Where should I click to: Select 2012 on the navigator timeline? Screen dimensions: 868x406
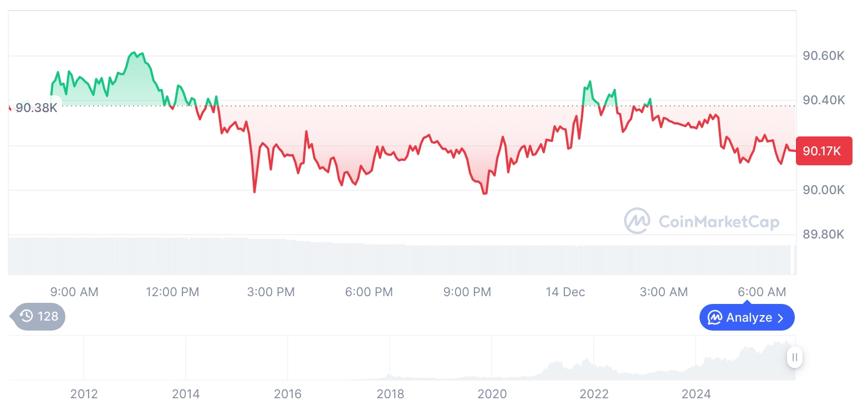tap(84, 394)
